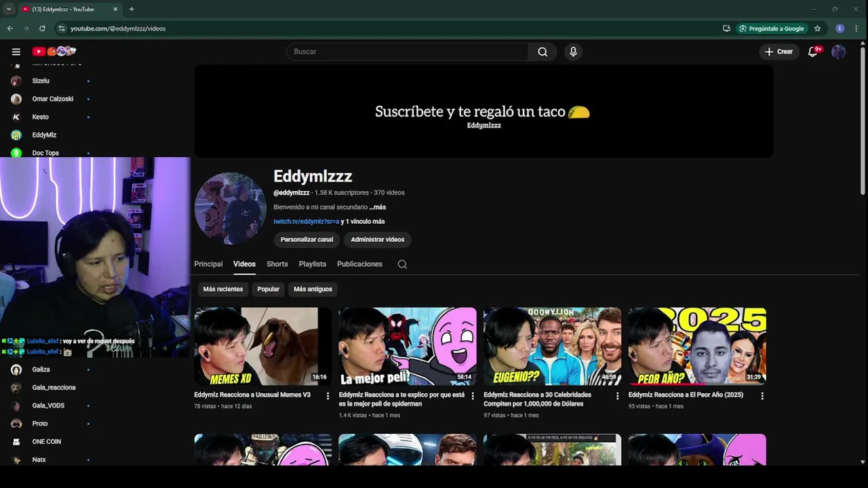Filter by Más antiguos chip
Viewport: 868px width, 488px height.
tap(313, 289)
